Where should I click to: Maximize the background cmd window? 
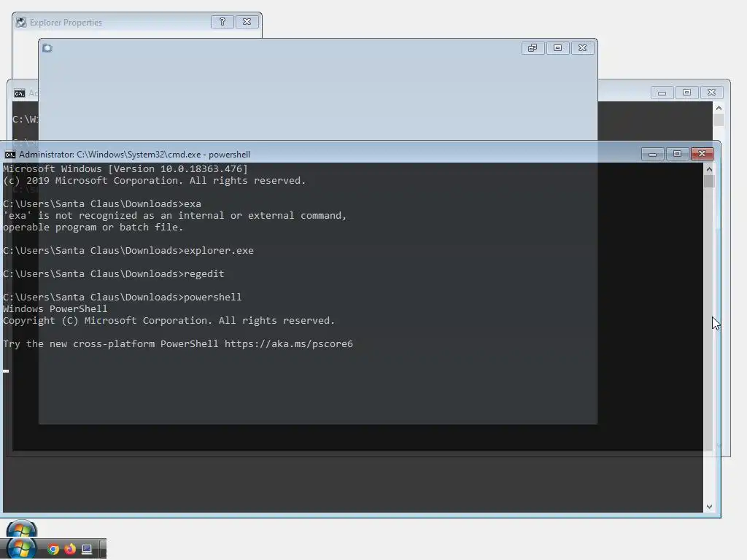coord(687,93)
